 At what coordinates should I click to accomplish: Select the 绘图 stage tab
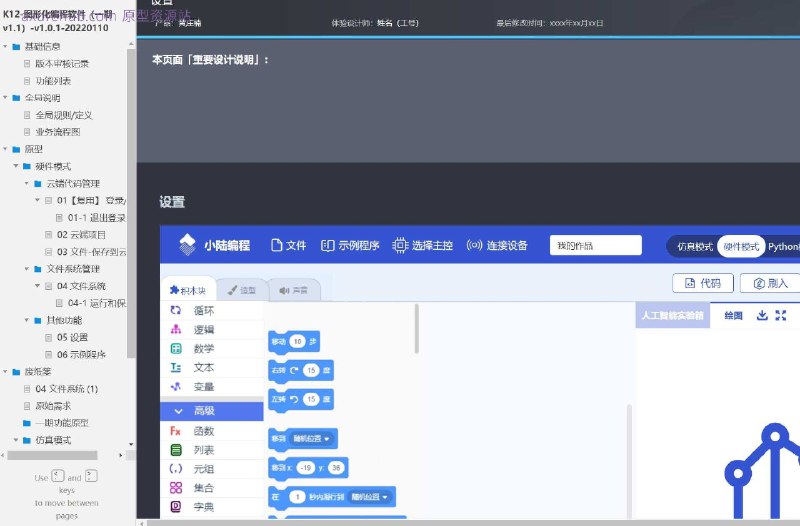(x=733, y=316)
